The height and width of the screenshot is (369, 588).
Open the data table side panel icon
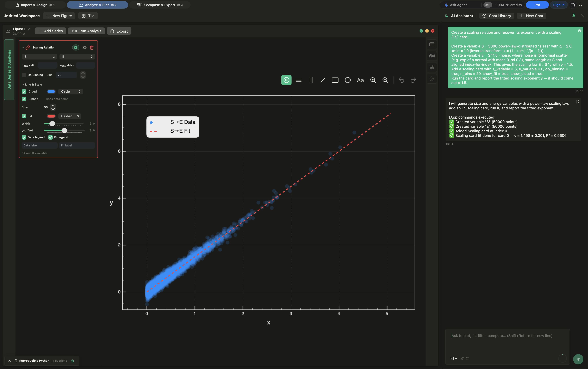pyautogui.click(x=432, y=44)
